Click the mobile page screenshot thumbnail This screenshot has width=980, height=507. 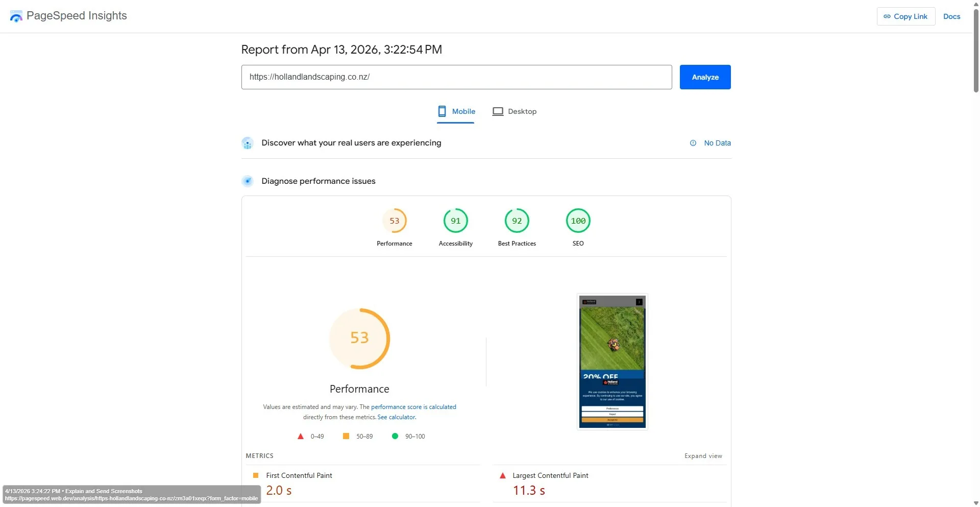(x=612, y=361)
